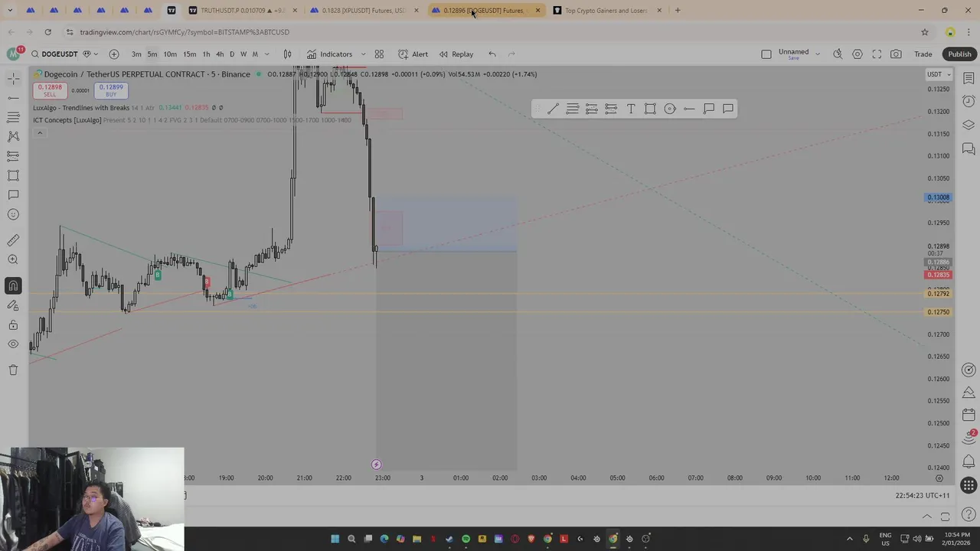The width and height of the screenshot is (980, 551).
Task: Collapse the indicator legend chevron
Action: [40, 133]
